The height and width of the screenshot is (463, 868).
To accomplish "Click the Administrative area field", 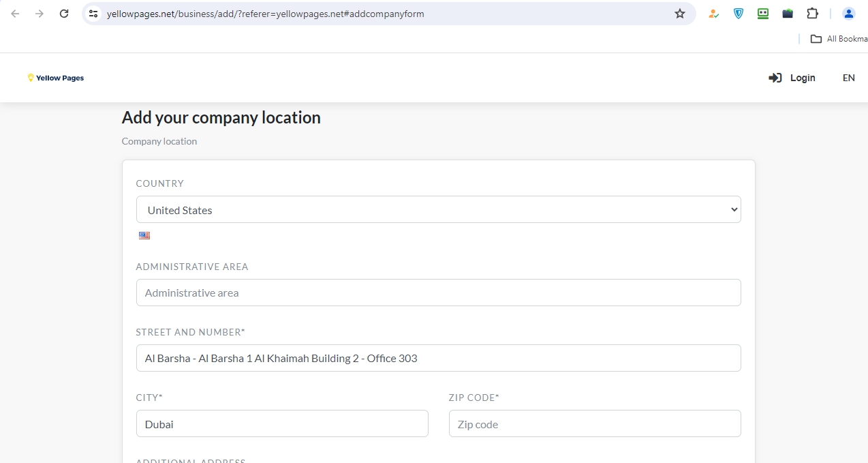I will click(x=438, y=293).
